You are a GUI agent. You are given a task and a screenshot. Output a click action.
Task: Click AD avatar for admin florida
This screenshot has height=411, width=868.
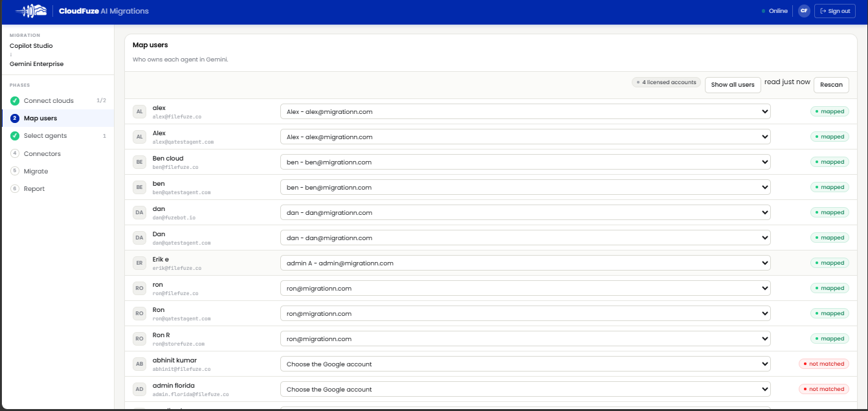139,389
